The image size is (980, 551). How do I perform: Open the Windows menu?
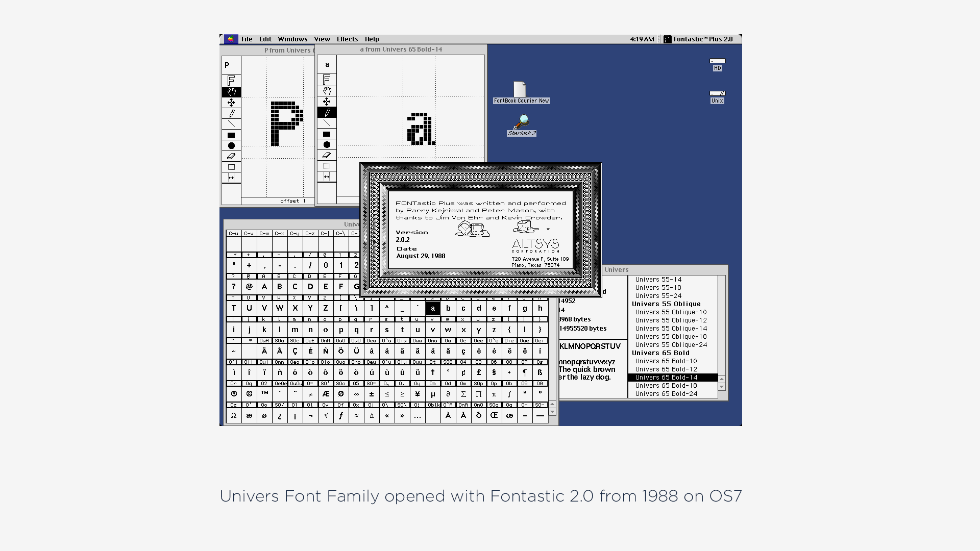coord(292,39)
